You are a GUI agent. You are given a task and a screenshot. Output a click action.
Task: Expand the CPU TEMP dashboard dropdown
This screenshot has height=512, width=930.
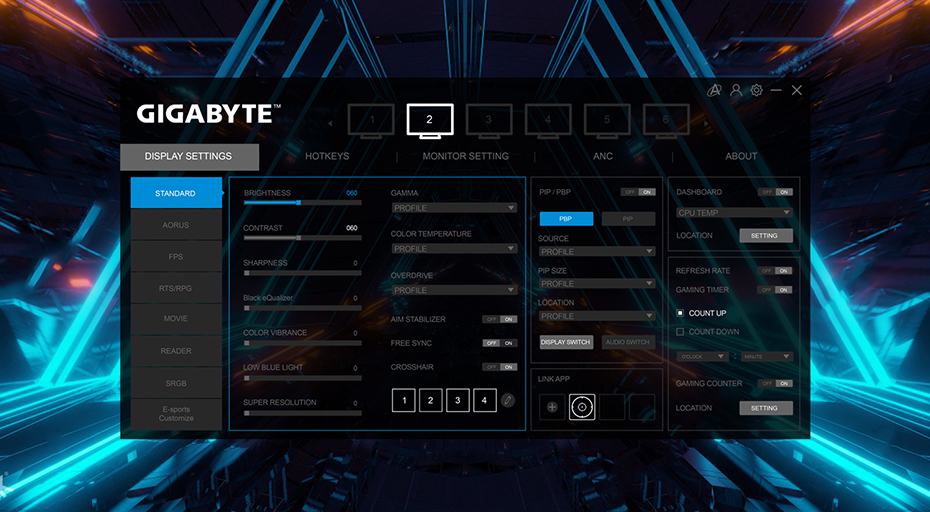(734, 213)
